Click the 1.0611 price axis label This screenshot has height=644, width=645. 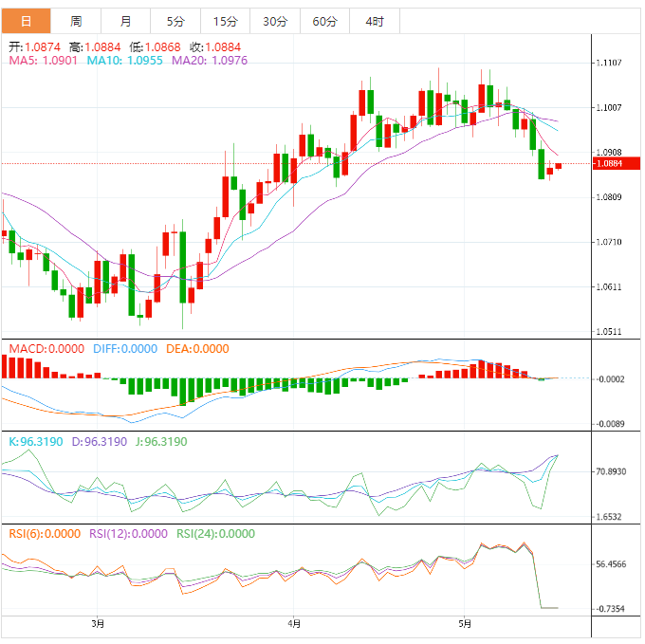[609, 286]
